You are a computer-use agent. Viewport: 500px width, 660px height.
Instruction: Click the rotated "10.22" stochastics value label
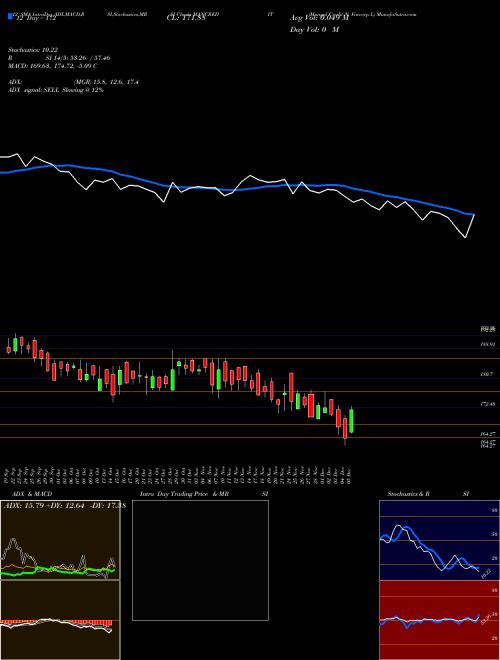[486, 573]
